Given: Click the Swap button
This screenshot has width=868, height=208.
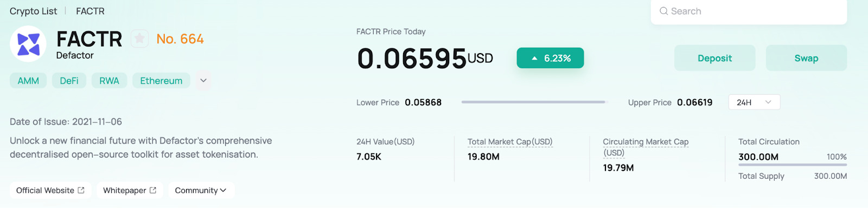Looking at the screenshot, I should (x=806, y=58).
